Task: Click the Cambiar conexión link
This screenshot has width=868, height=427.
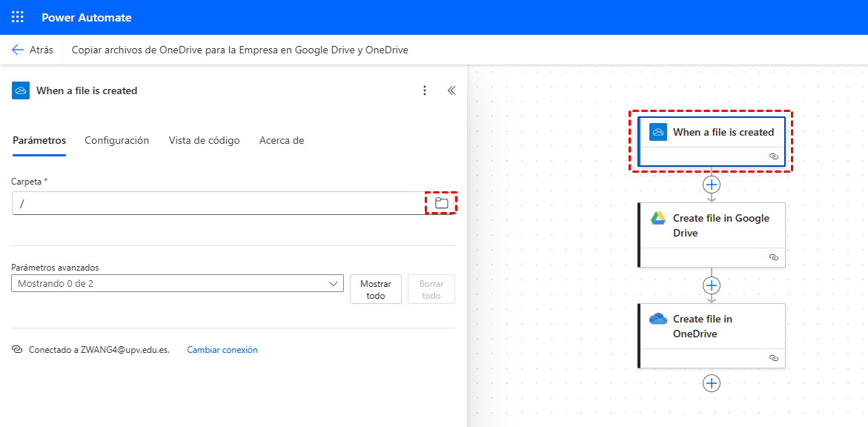Action: tap(222, 350)
